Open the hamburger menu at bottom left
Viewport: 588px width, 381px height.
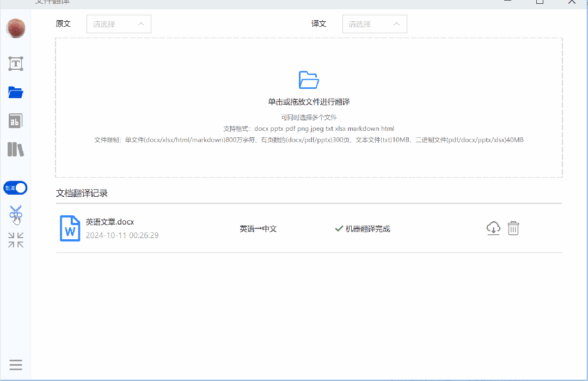click(15, 364)
